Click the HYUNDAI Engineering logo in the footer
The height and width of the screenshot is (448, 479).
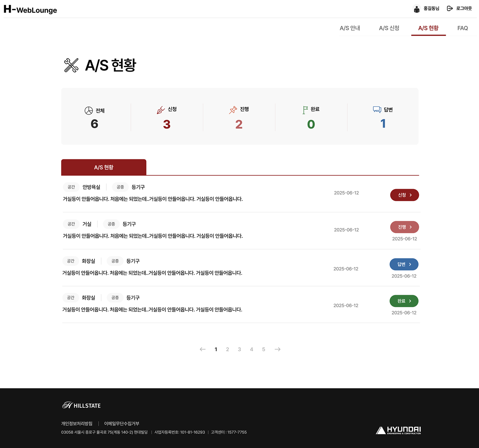[x=398, y=430]
